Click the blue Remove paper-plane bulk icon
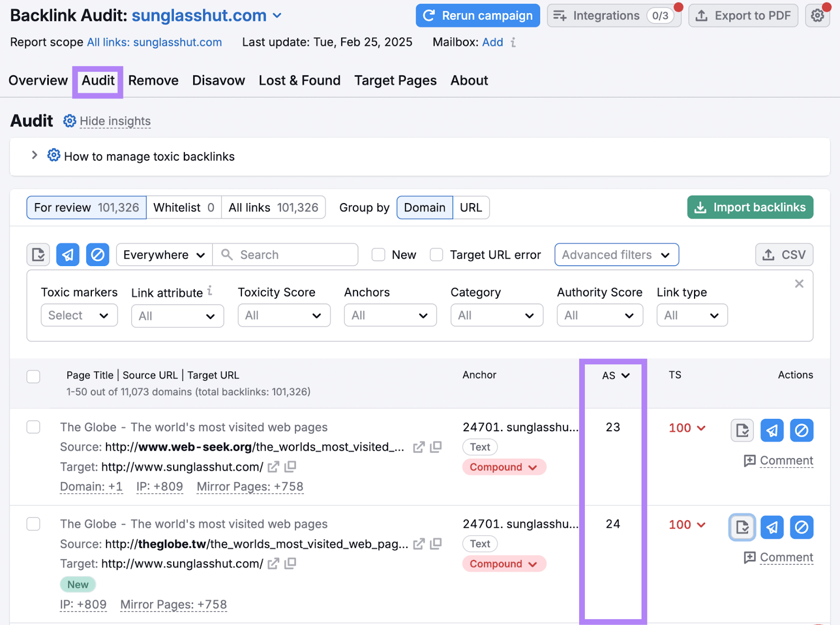This screenshot has width=840, height=625. pyautogui.click(x=68, y=255)
